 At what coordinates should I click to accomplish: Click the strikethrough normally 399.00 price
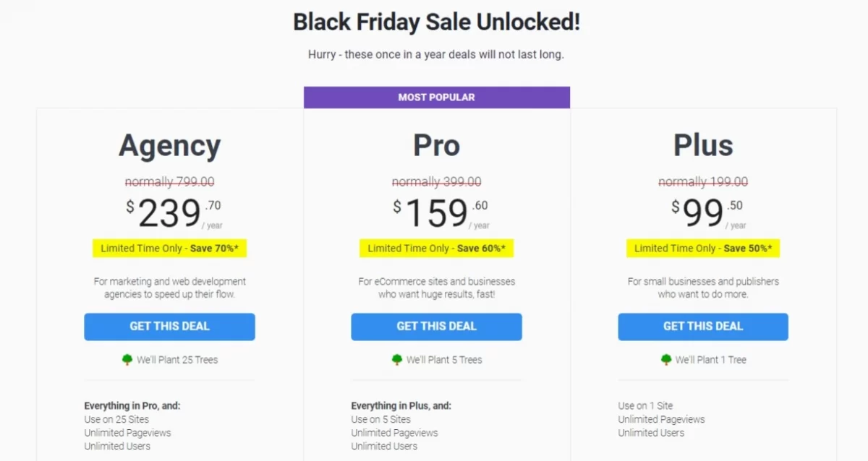click(x=436, y=182)
